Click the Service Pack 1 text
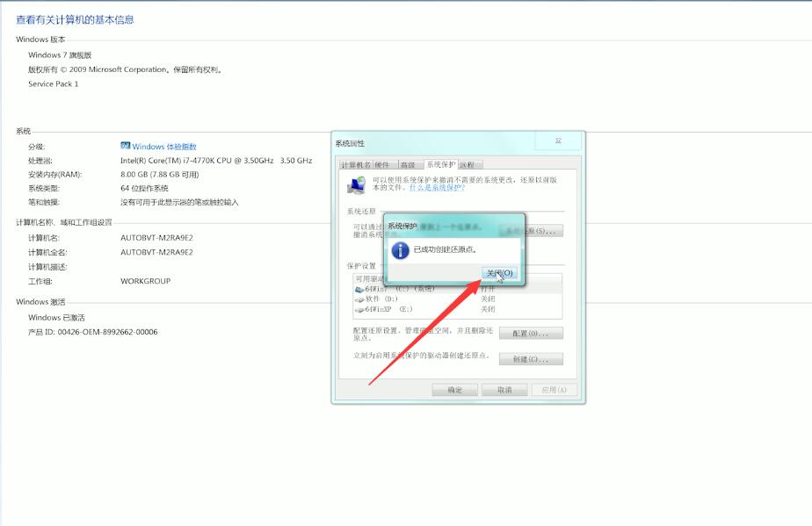The image size is (812, 526). (54, 84)
